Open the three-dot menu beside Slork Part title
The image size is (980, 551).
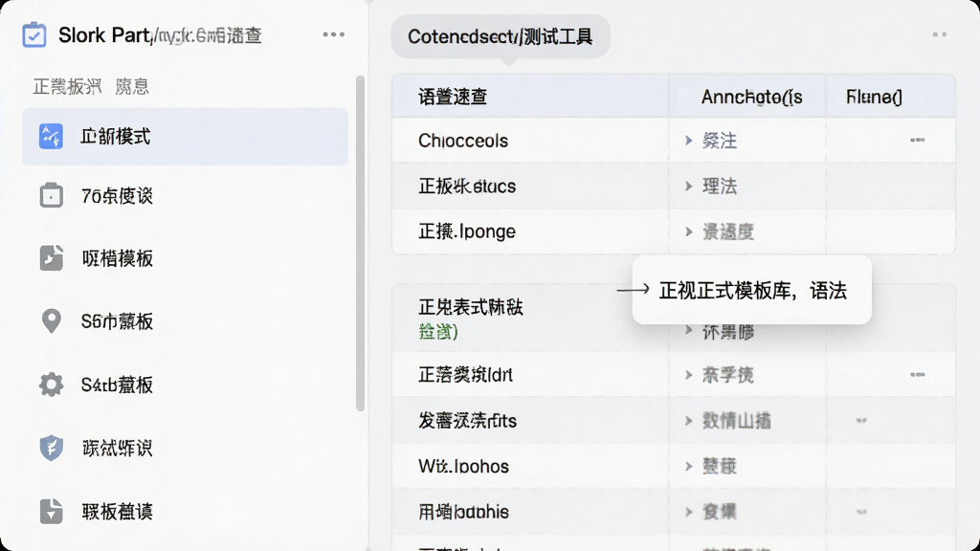pos(333,34)
